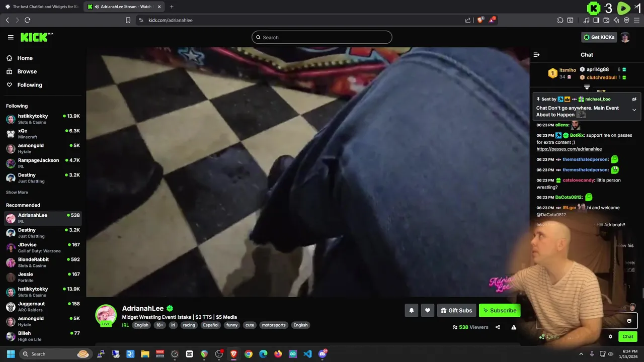This screenshot has width=644, height=362.
Task: Click the Gift Subs button
Action: (x=456, y=311)
